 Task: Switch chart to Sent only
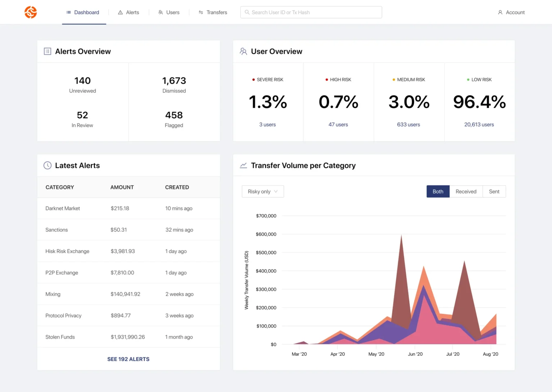pyautogui.click(x=494, y=191)
